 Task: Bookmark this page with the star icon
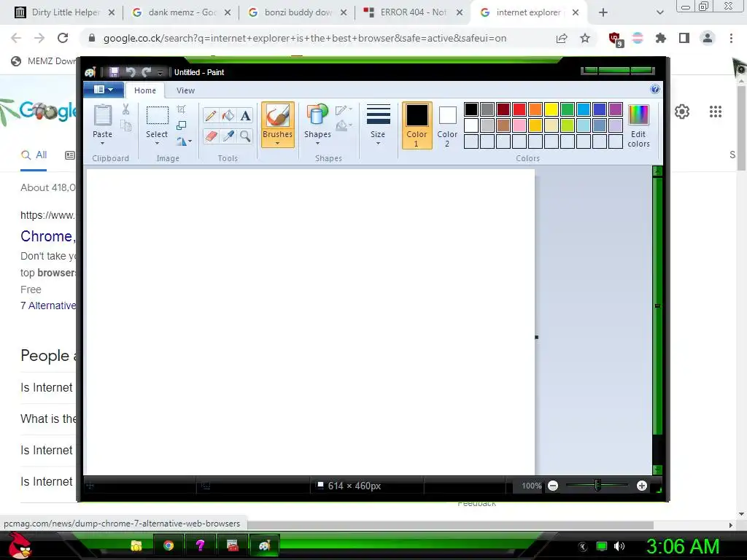[585, 38]
